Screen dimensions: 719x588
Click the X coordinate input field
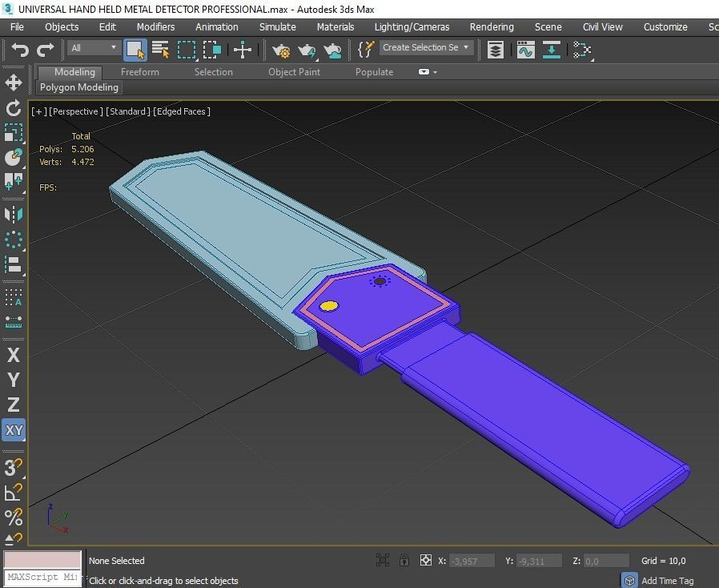coord(472,561)
